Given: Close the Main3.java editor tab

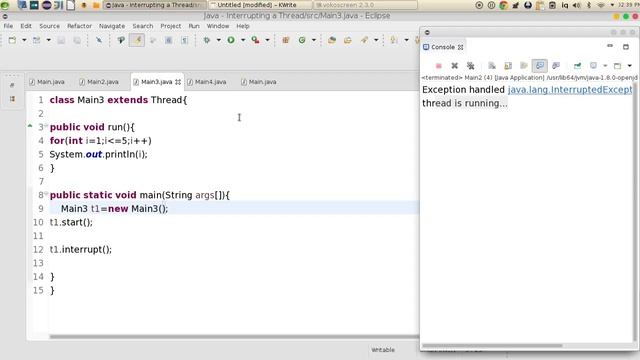Looking at the screenshot, I should pyautogui.click(x=178, y=82).
